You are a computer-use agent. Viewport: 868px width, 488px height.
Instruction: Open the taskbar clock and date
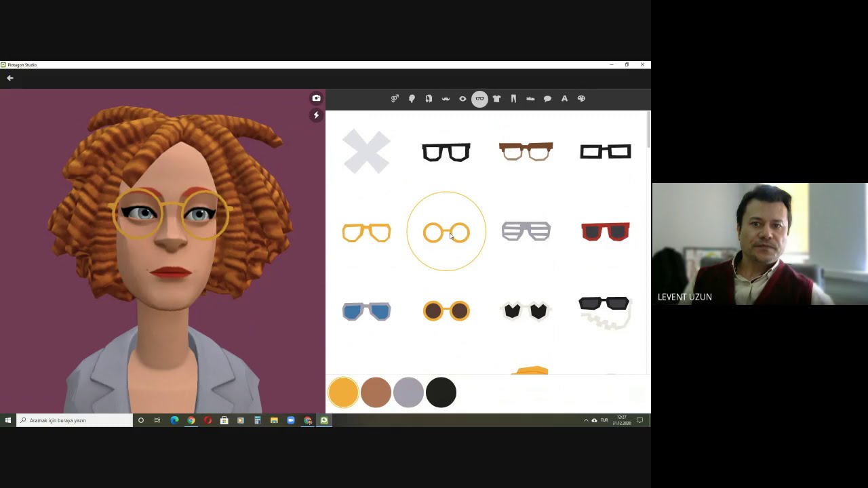click(622, 420)
